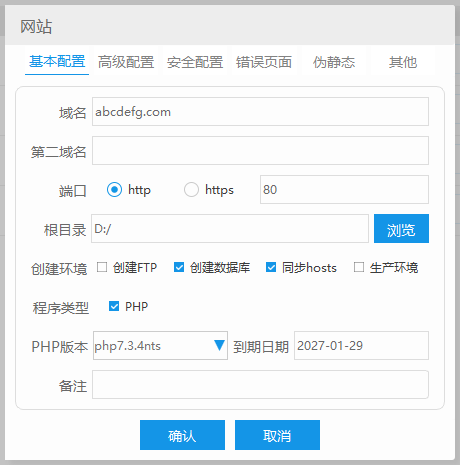
Task: Enable the 创建FTP checkbox
Action: (102, 267)
